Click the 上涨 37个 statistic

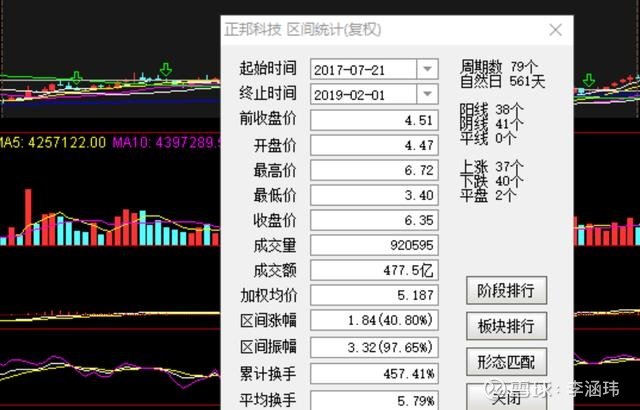coord(491,166)
